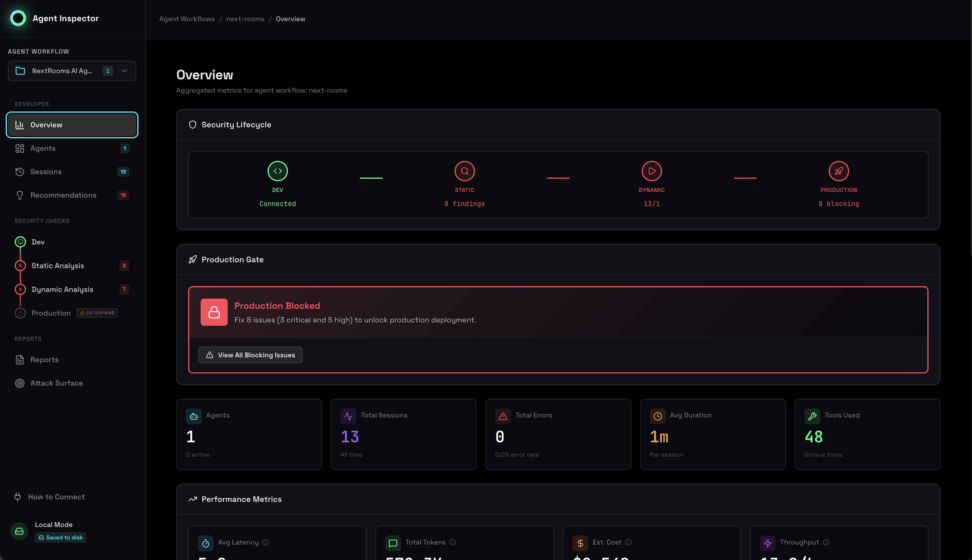Click View All Blocking Issues
The image size is (972, 560).
(x=250, y=355)
